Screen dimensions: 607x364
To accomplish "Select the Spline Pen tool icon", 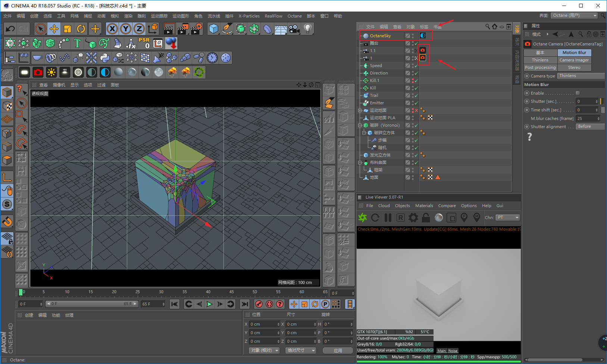I will click(227, 29).
